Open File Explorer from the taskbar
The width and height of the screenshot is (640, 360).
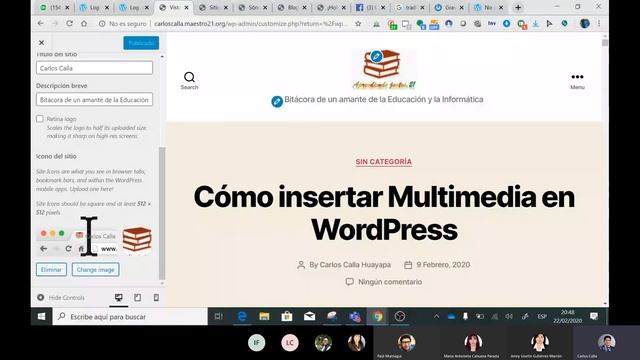pyautogui.click(x=264, y=316)
